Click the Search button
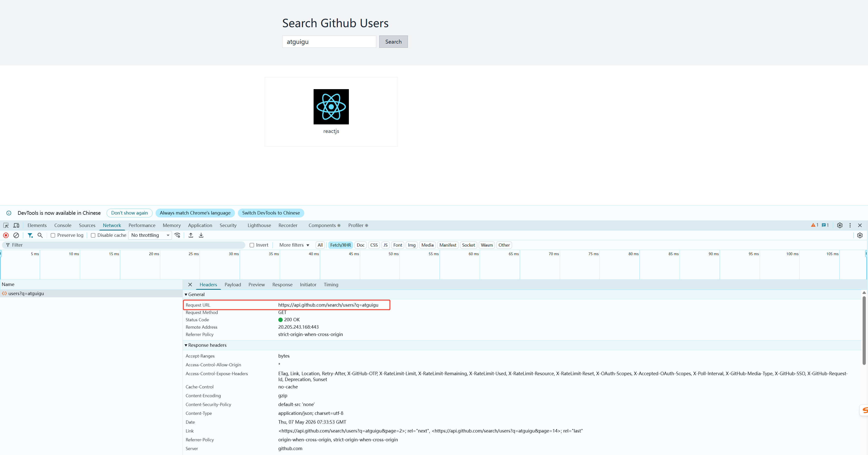868x455 pixels. tap(393, 42)
